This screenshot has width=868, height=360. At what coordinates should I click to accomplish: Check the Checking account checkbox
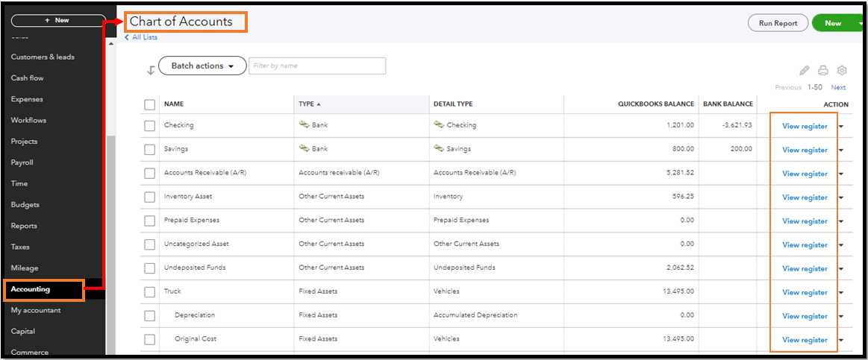coord(149,126)
